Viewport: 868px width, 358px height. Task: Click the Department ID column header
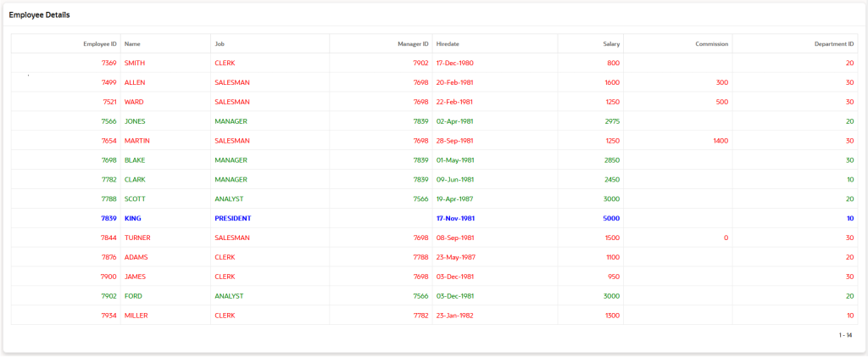coord(834,43)
